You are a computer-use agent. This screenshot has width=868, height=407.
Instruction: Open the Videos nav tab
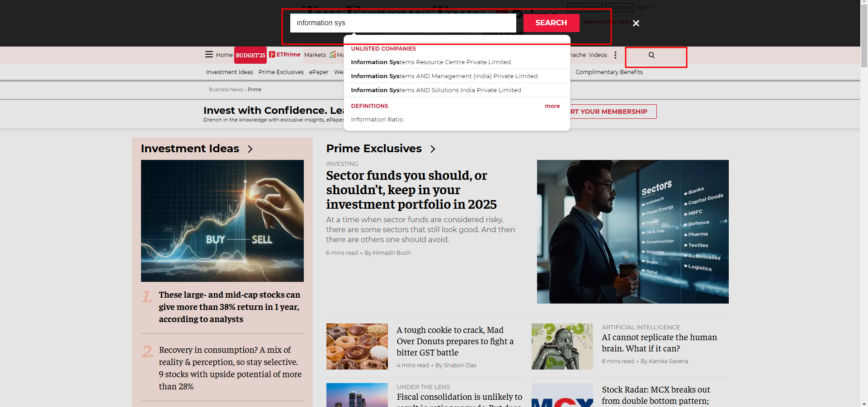(598, 55)
